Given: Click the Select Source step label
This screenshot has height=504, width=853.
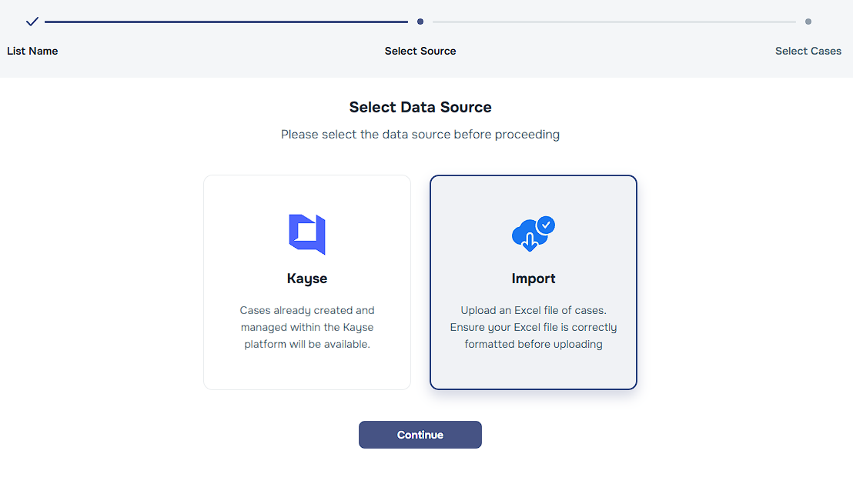Looking at the screenshot, I should tap(420, 51).
